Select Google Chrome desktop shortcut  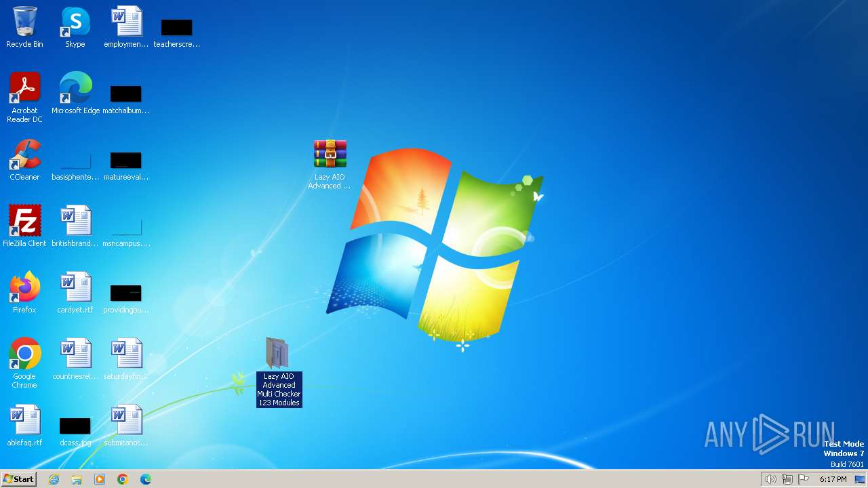[x=24, y=363]
